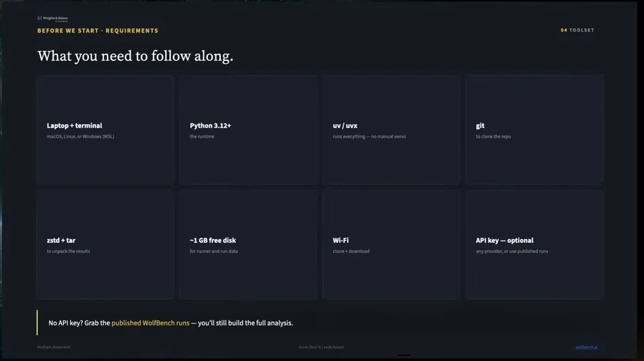Select the '~1 GB free disk' card
644x361 pixels.
(x=248, y=244)
